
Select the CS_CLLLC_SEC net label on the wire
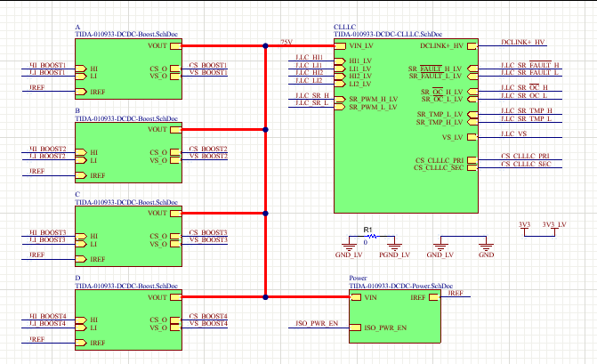click(x=526, y=164)
